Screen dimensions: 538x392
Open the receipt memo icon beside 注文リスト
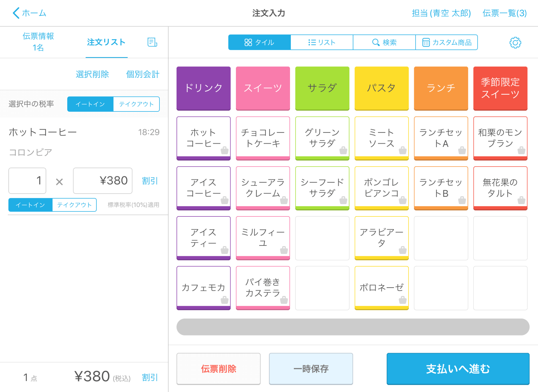pyautogui.click(x=152, y=42)
